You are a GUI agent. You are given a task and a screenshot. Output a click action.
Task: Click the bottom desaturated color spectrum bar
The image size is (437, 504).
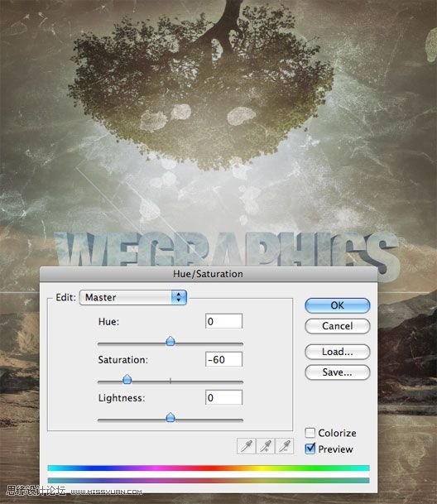click(x=209, y=481)
